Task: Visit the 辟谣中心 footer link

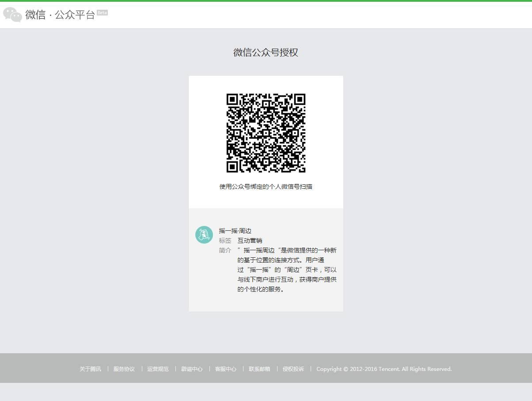Action: tap(192, 369)
